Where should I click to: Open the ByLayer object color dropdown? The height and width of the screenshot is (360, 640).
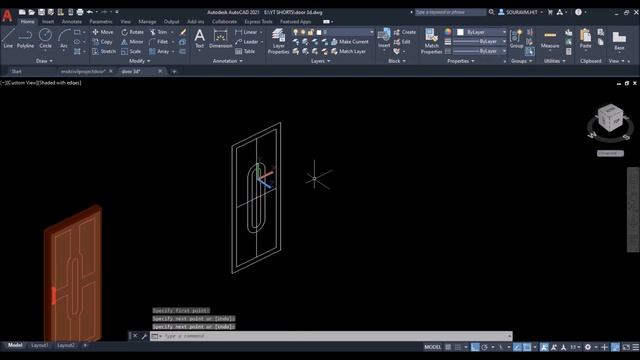pyautogui.click(x=481, y=32)
